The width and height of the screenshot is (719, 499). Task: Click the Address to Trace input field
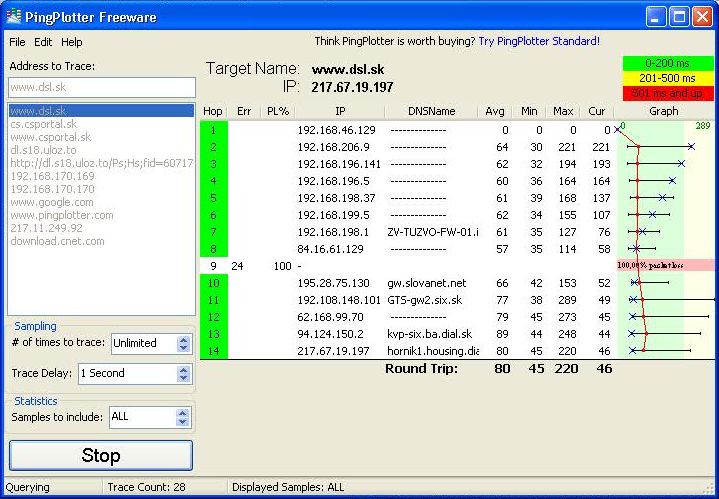click(x=101, y=87)
